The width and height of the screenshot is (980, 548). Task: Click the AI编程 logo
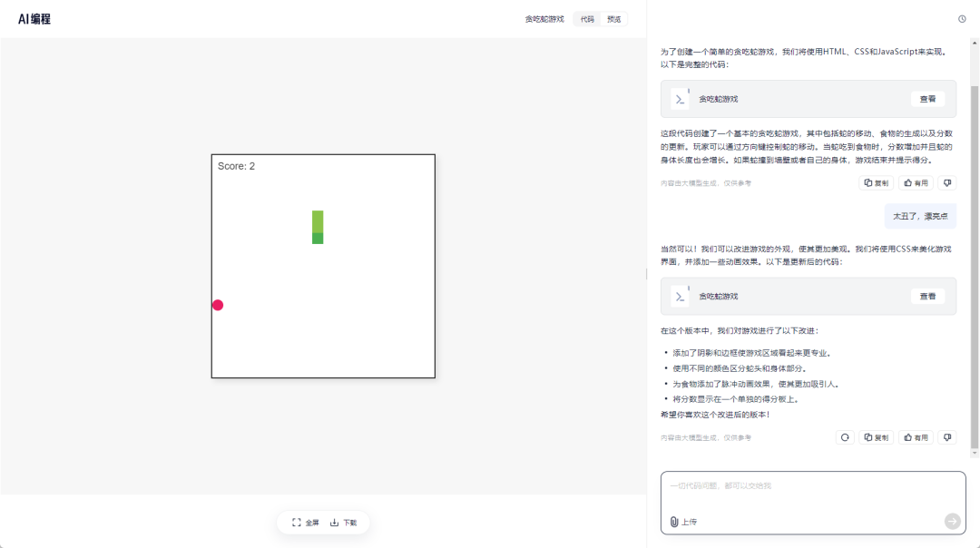tap(34, 19)
